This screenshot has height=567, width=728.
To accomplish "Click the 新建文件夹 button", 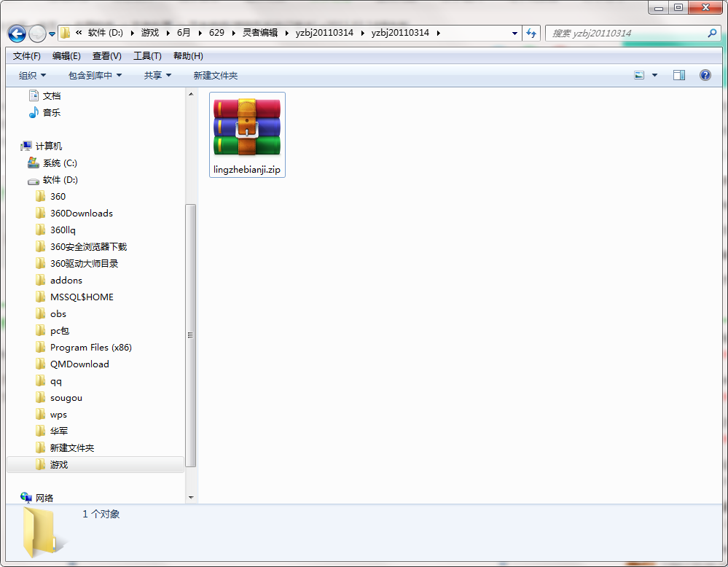I will click(x=216, y=75).
